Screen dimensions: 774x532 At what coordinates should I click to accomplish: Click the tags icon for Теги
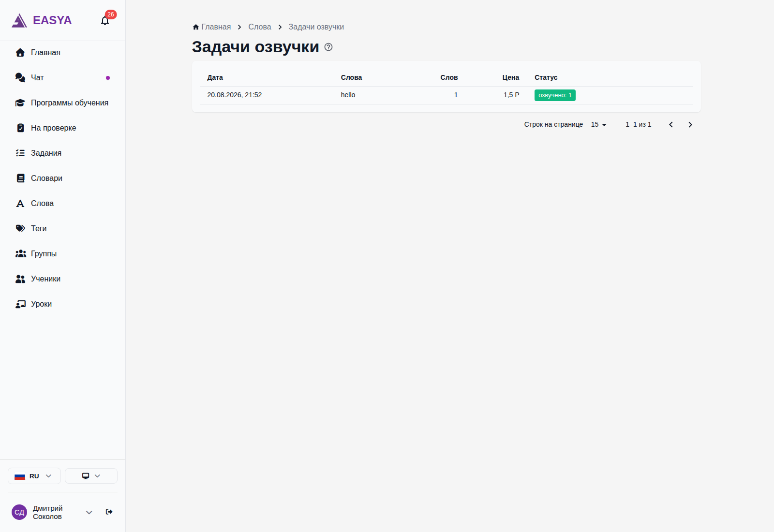[x=20, y=228]
